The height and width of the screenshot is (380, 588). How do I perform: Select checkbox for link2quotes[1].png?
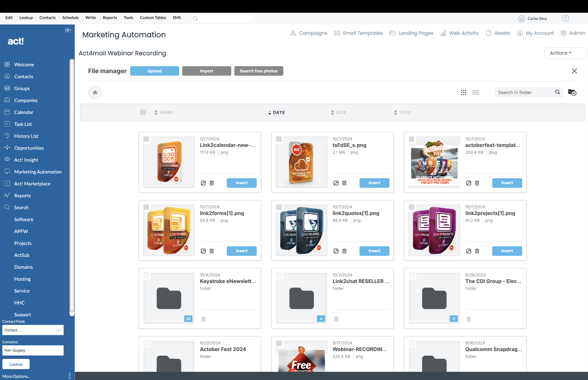pyautogui.click(x=279, y=207)
